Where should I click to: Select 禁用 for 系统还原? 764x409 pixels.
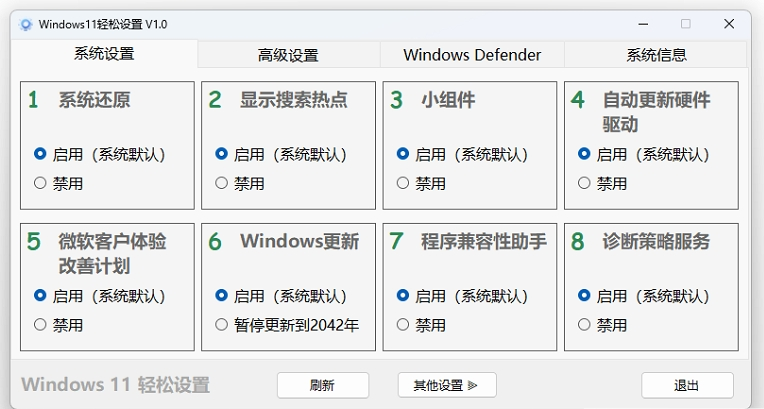pos(40,183)
